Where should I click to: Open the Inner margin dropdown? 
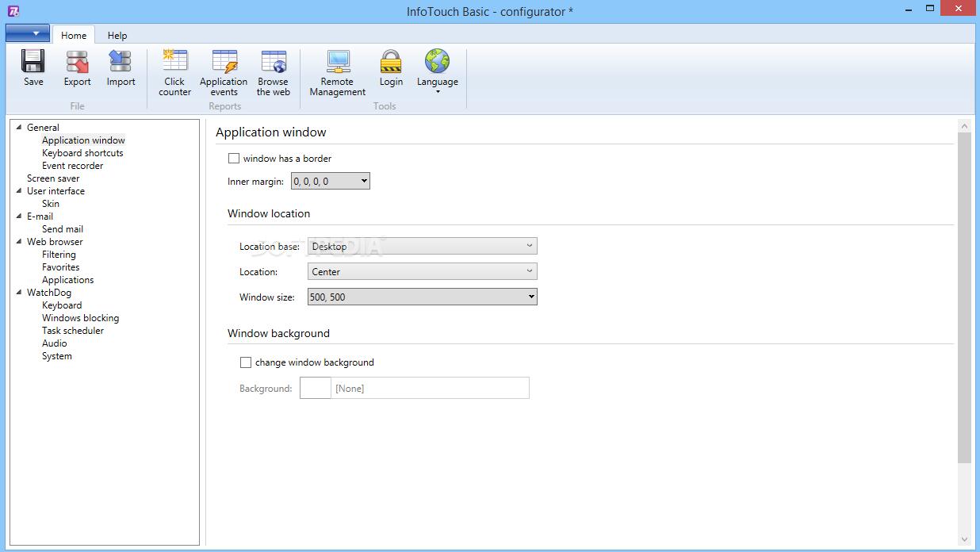[363, 181]
